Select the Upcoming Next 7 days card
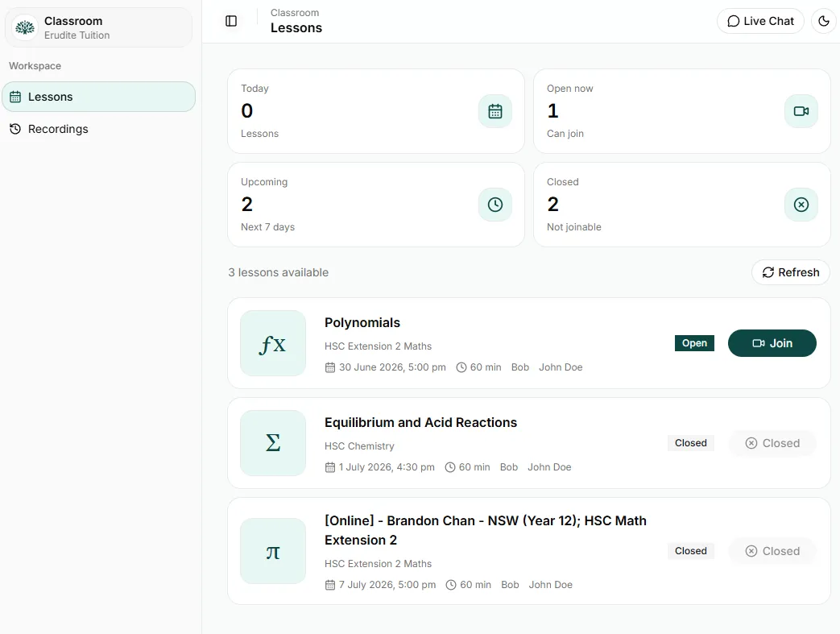The width and height of the screenshot is (840, 634). tap(375, 204)
